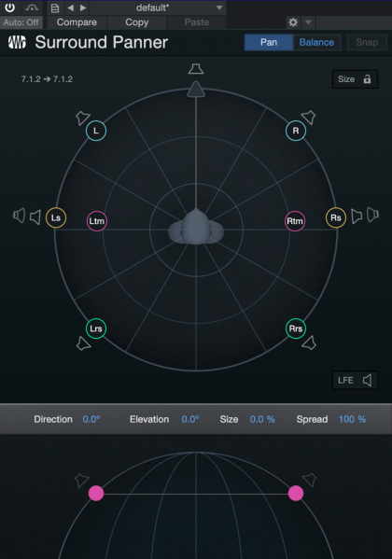Screen dimensions: 392x559
Task: Go to next preset with right arrow
Action: tap(83, 7)
